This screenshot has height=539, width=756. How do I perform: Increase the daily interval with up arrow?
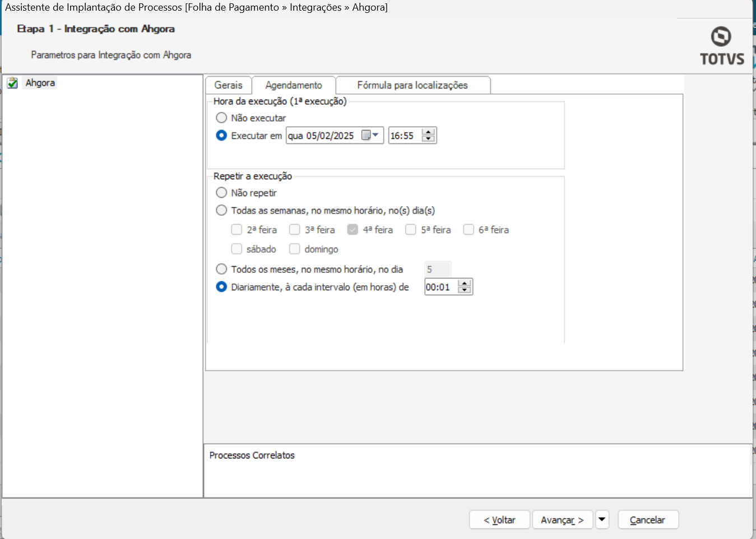[465, 284]
